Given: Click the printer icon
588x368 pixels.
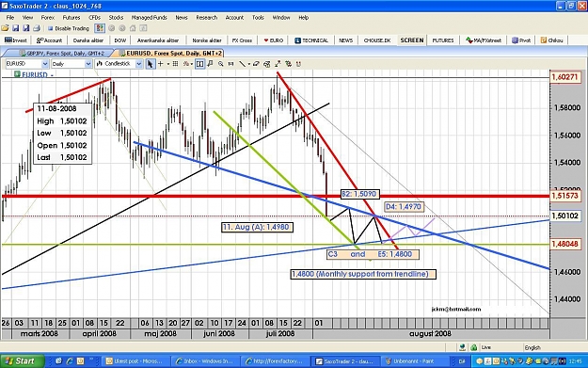Looking at the screenshot, I should coord(37,28).
